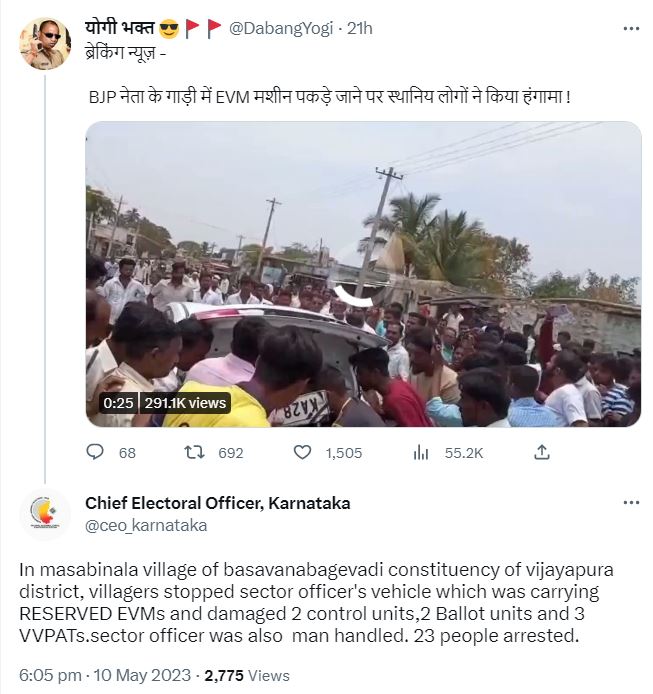
Task: Click Chief Electoral Officer, Karnataka name
Action: click(217, 503)
